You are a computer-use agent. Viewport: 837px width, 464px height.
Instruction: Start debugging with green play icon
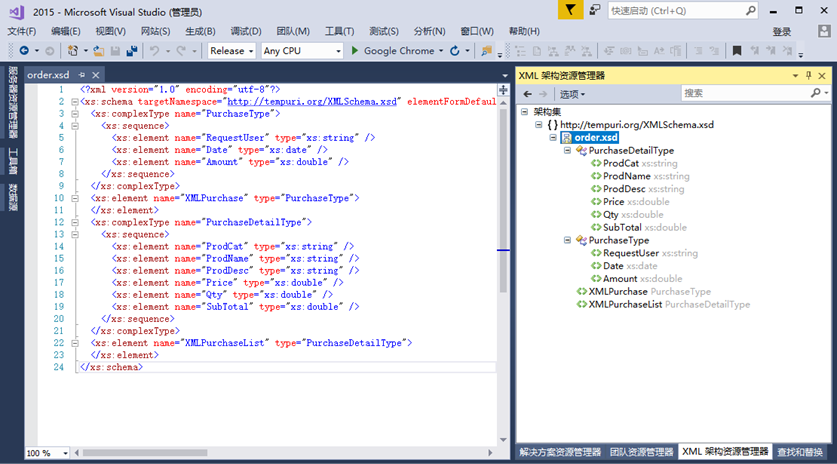tap(354, 51)
